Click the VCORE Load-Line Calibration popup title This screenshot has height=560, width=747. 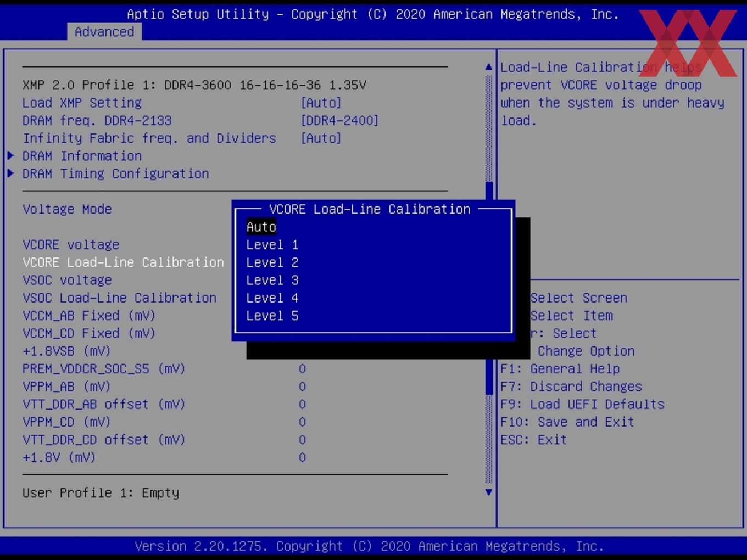(370, 209)
